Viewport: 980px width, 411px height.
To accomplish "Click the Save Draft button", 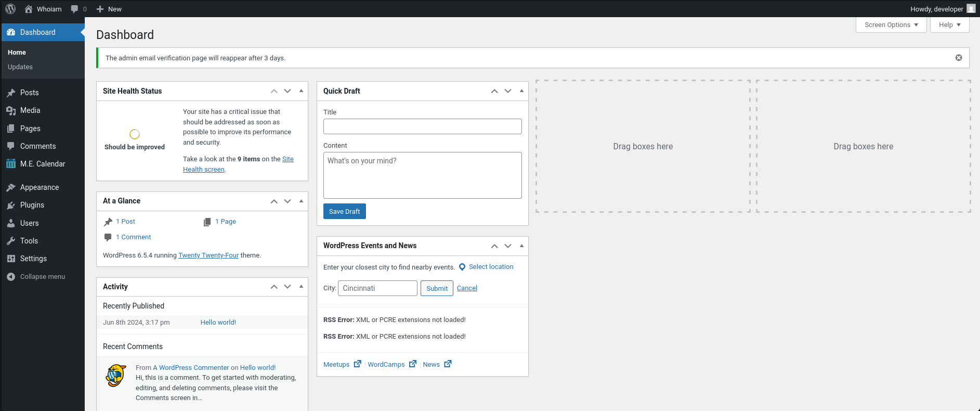I will [345, 211].
